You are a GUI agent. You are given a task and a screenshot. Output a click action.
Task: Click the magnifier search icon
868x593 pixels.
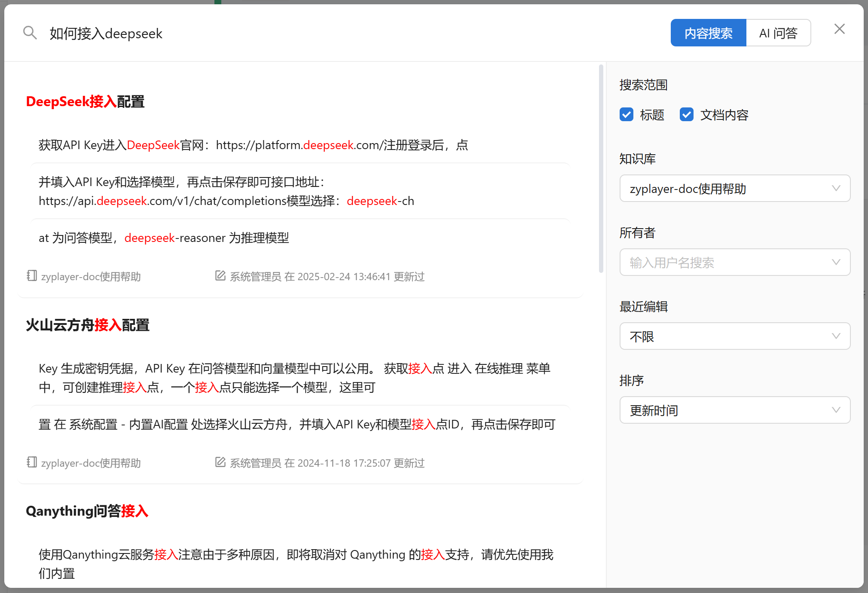pyautogui.click(x=30, y=33)
